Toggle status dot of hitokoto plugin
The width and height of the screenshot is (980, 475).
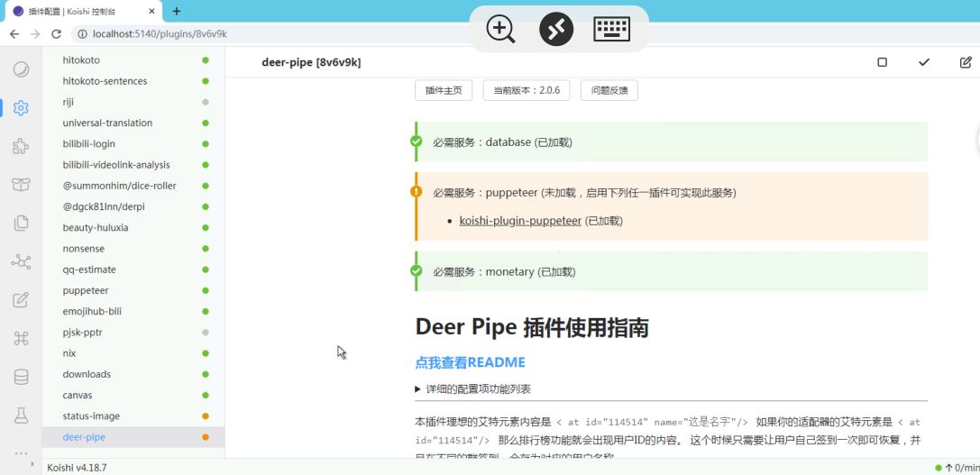[x=206, y=60]
